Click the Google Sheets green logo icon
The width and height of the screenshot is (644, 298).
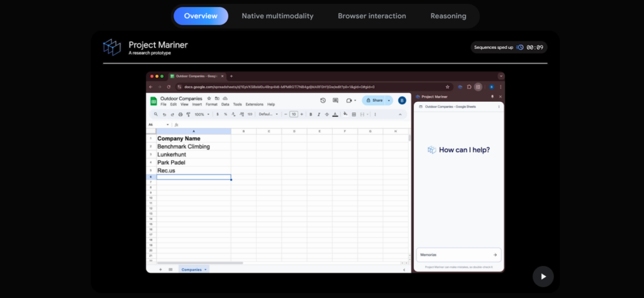tap(153, 101)
